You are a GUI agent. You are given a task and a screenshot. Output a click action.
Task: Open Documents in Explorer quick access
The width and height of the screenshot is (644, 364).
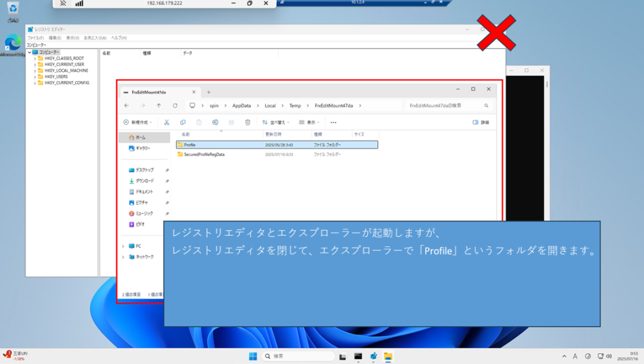144,192
